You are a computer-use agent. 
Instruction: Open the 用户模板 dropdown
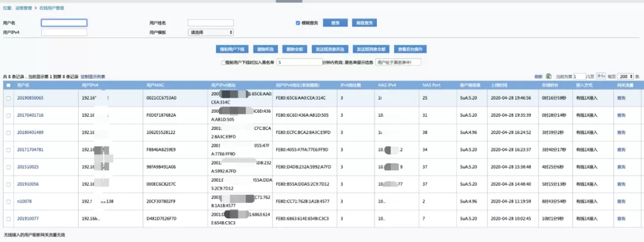210,32
